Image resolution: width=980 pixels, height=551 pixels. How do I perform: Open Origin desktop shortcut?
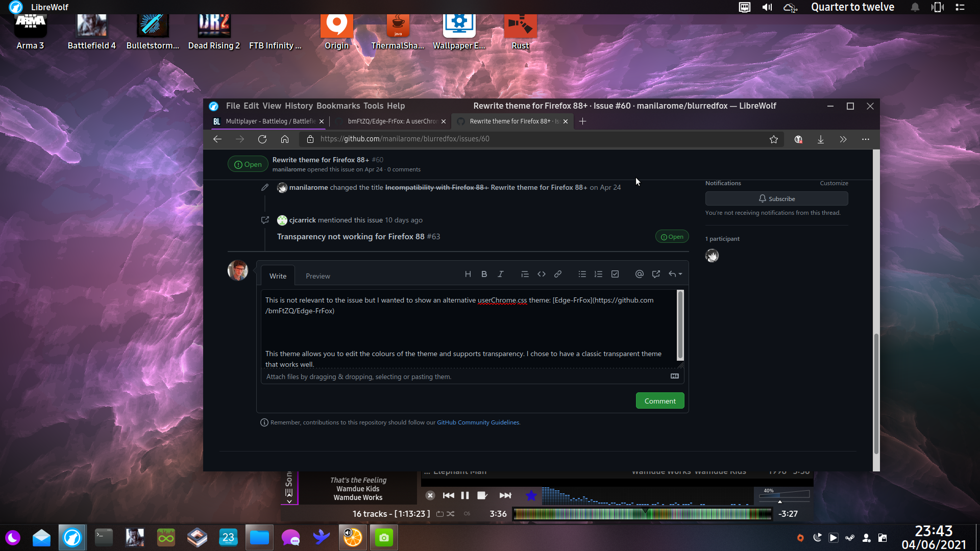[x=336, y=32]
